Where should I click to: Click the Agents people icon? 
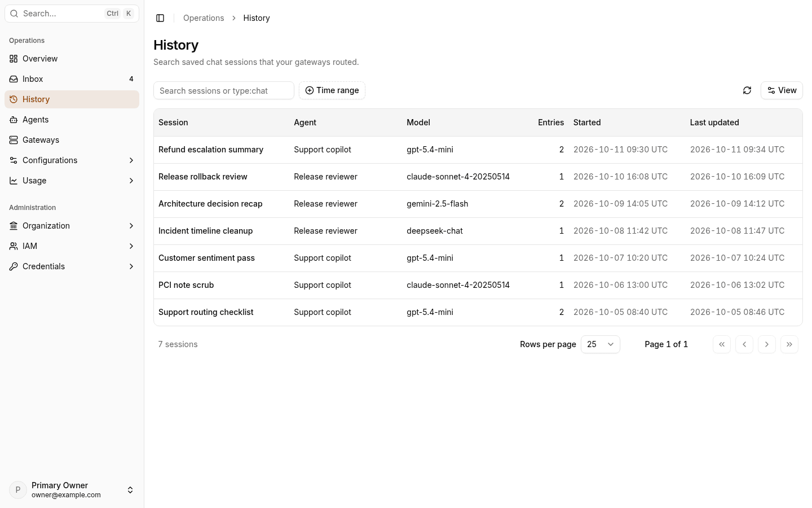click(14, 120)
